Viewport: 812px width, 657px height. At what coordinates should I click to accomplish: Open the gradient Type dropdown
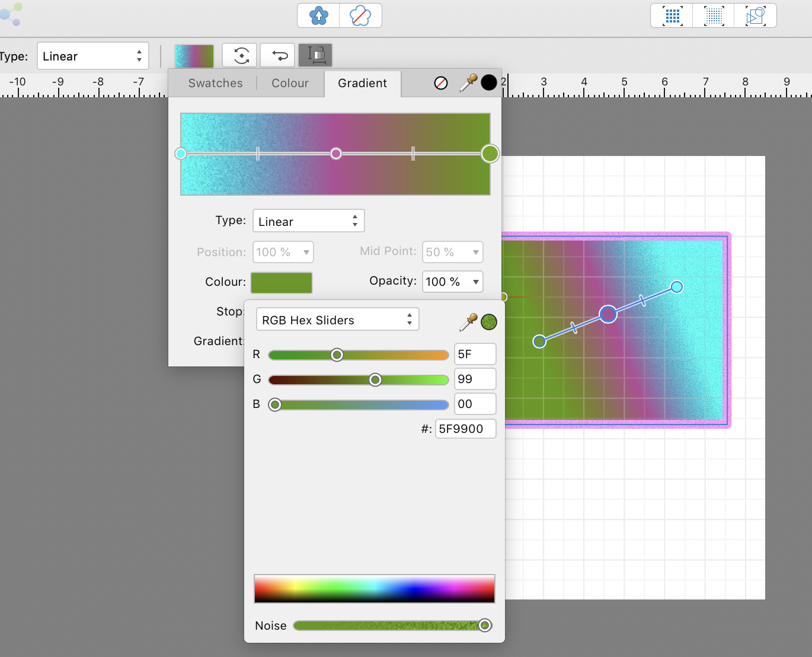coord(308,221)
